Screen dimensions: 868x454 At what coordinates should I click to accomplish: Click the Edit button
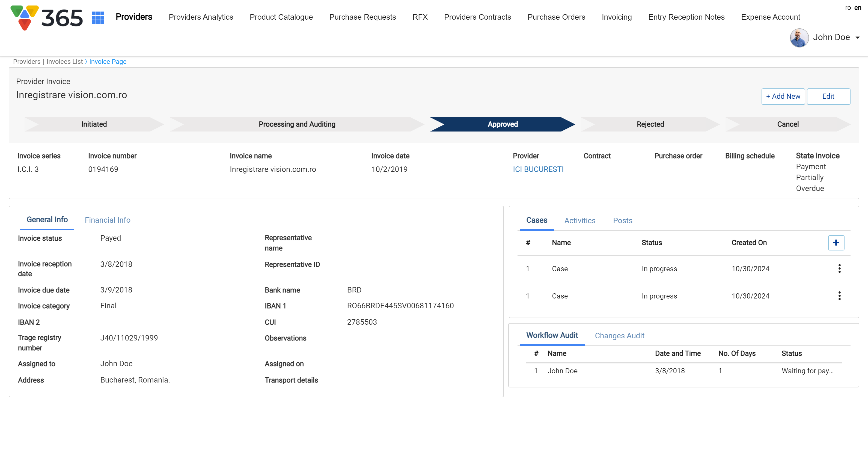click(x=828, y=96)
